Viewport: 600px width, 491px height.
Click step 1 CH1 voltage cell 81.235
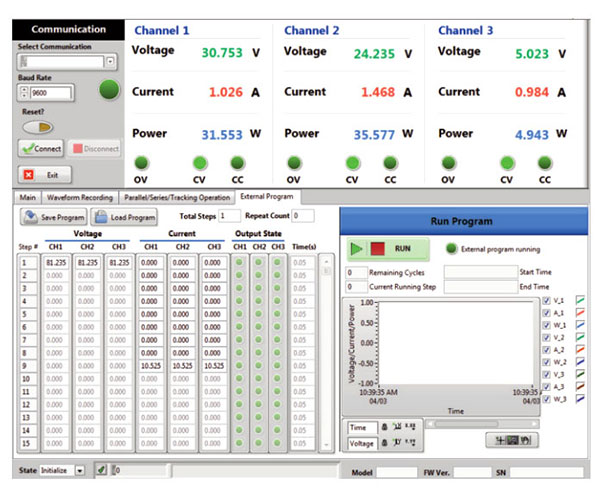pos(56,263)
